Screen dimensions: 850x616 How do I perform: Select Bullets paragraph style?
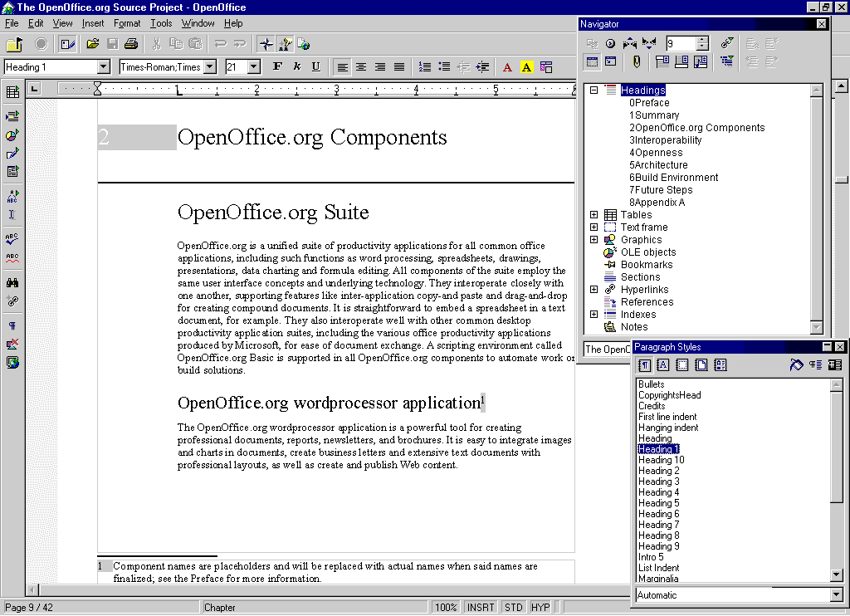point(651,384)
